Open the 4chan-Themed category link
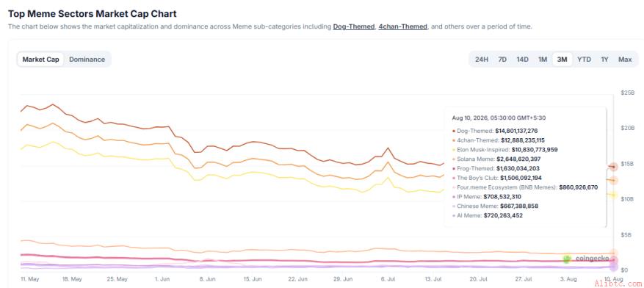Image resolution: width=644 pixels, height=288 pixels. coord(402,26)
